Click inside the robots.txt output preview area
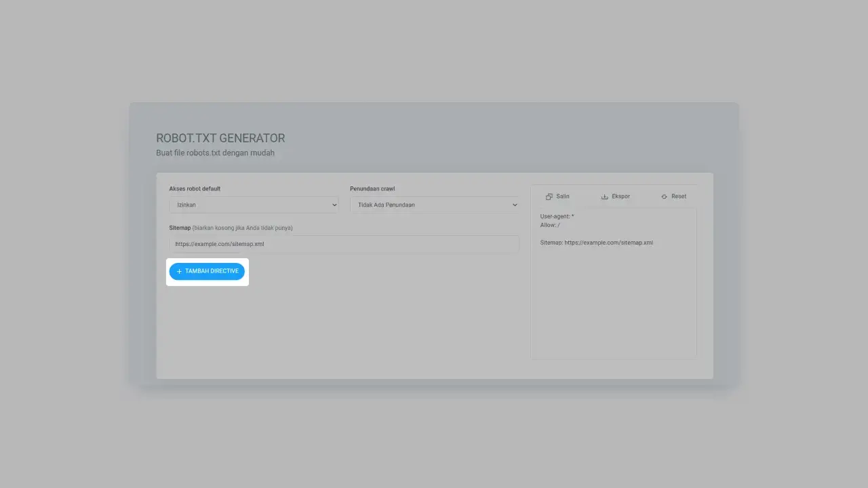This screenshot has height=488, width=868. pyautogui.click(x=613, y=305)
